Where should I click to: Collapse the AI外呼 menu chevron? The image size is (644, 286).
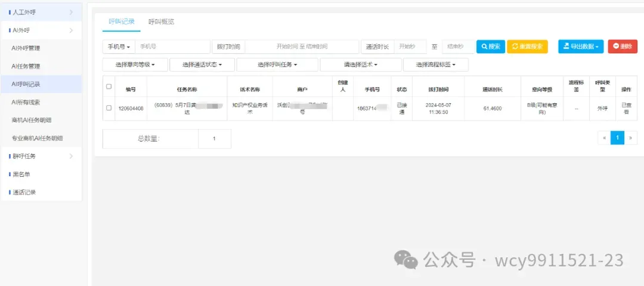[71, 30]
